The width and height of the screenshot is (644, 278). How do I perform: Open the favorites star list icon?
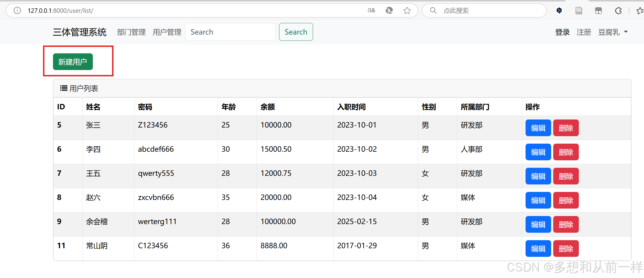(640, 11)
